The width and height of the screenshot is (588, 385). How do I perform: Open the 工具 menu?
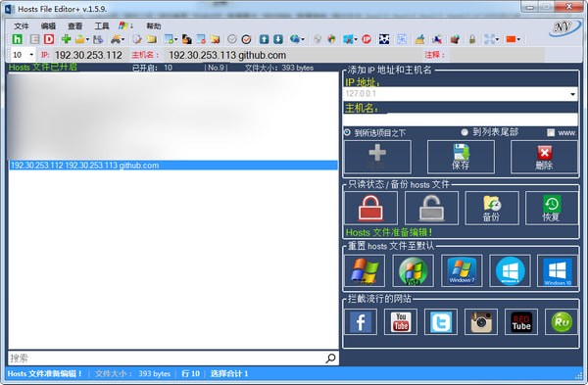point(102,25)
